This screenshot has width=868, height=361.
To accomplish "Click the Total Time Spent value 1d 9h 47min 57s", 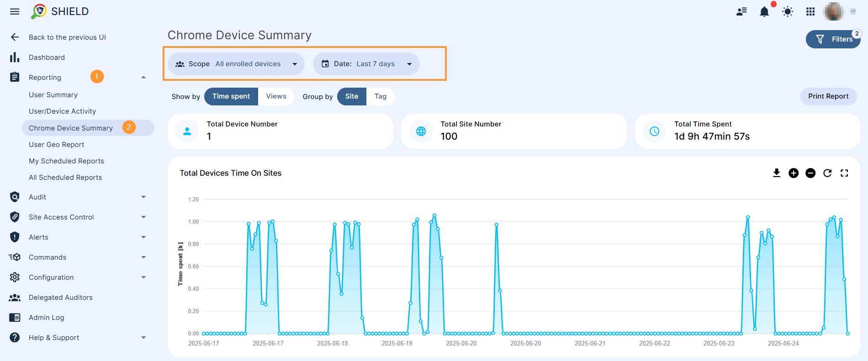I will (x=712, y=136).
